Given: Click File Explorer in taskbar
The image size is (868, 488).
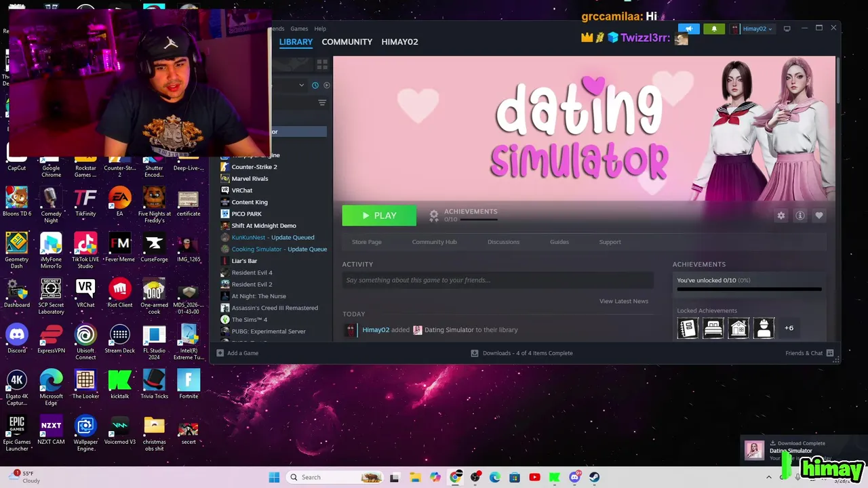Looking at the screenshot, I should [415, 477].
